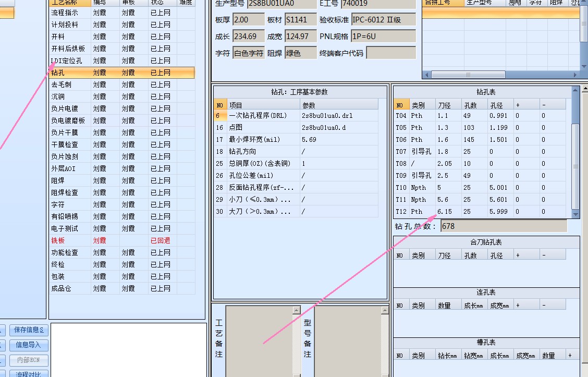Viewport: 588px width, 377px height.
Task: Select the 流程指示 process row
Action: [x=122, y=13]
